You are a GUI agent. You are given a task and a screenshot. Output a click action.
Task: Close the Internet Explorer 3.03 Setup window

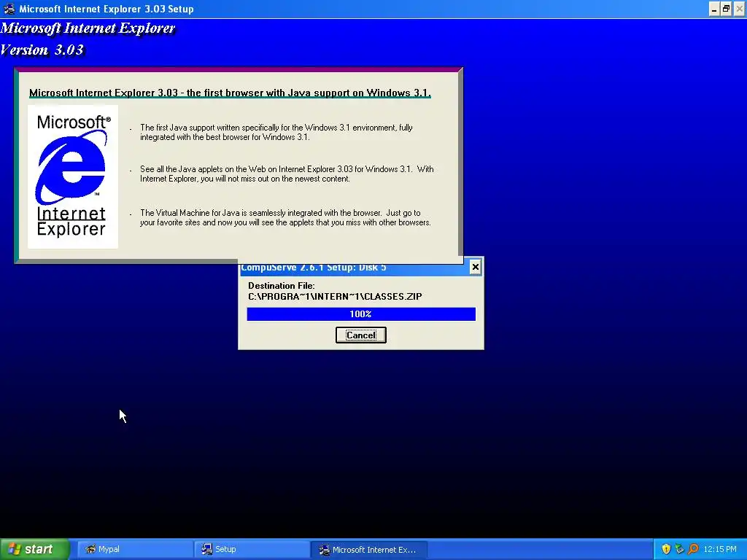pyautogui.click(x=740, y=9)
